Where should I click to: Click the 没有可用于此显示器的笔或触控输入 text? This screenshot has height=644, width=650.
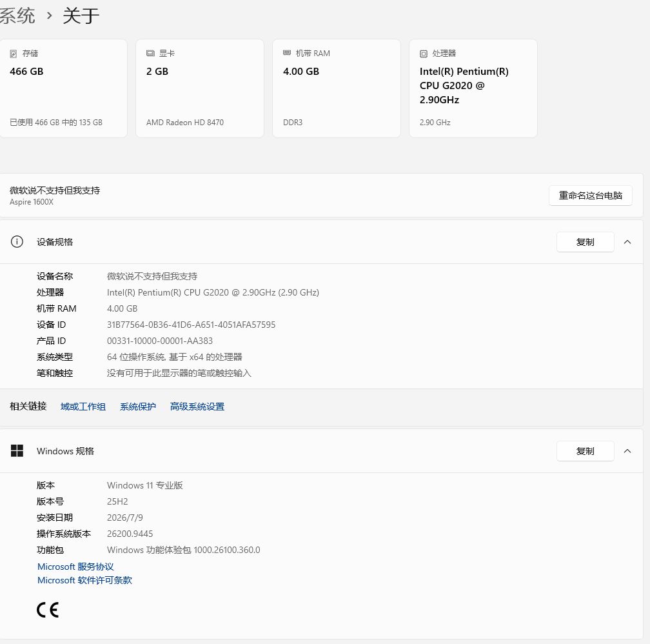(179, 373)
